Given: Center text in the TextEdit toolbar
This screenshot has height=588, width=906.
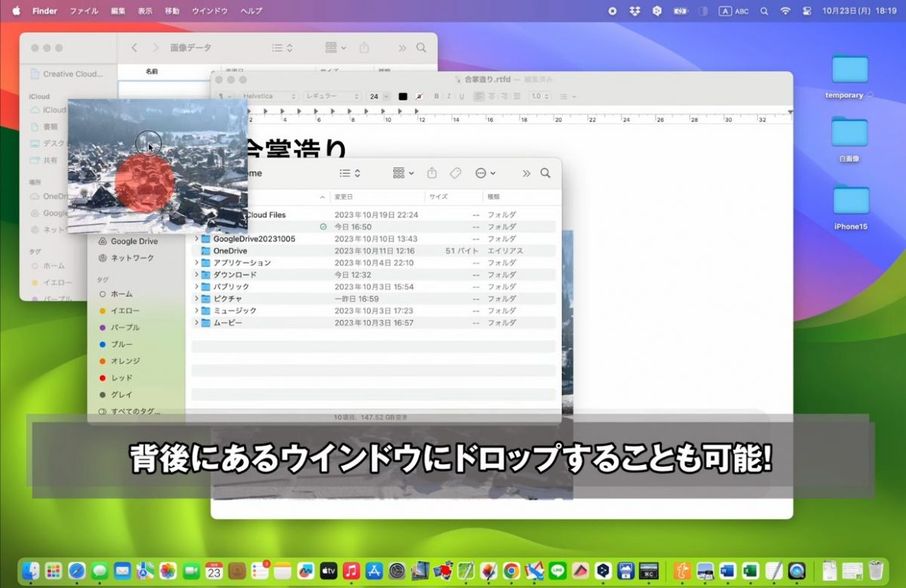Looking at the screenshot, I should point(492,97).
